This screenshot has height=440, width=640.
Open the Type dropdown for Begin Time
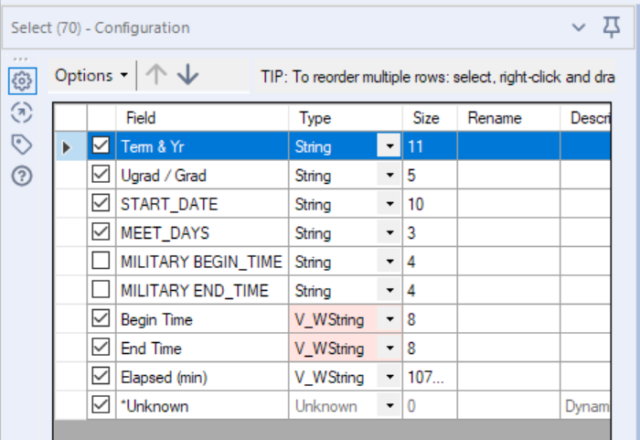click(x=389, y=319)
